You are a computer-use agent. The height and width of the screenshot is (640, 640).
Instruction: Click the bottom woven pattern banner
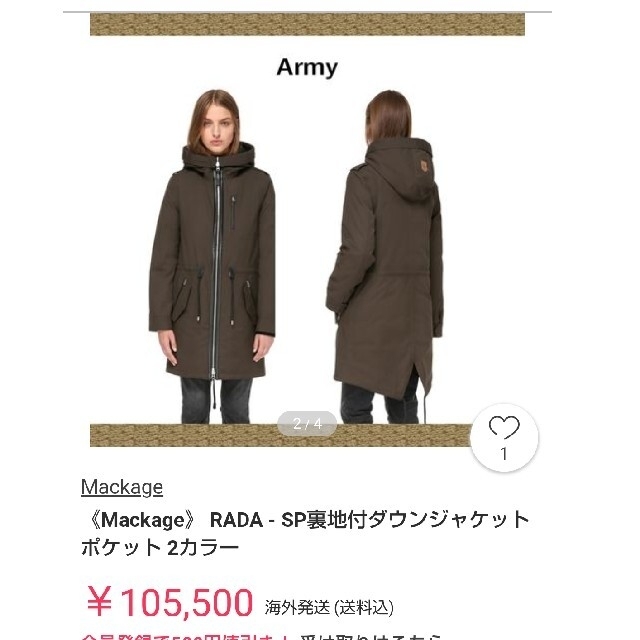point(281,436)
